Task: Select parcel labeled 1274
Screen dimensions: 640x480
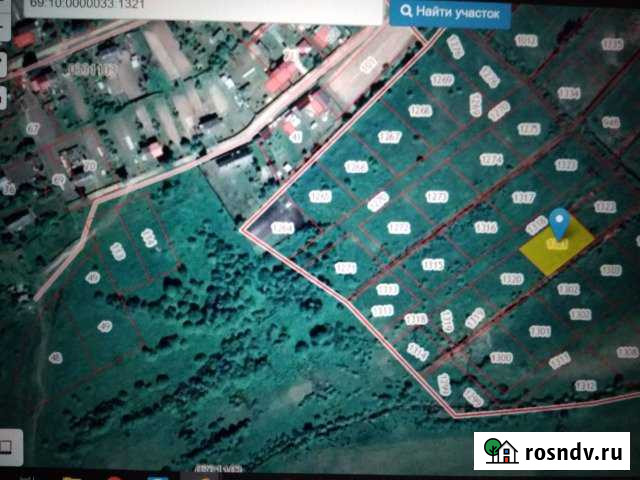Action: (490, 159)
